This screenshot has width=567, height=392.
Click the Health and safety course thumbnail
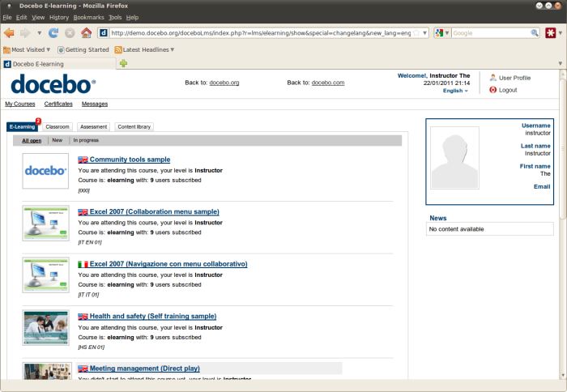[x=45, y=328]
